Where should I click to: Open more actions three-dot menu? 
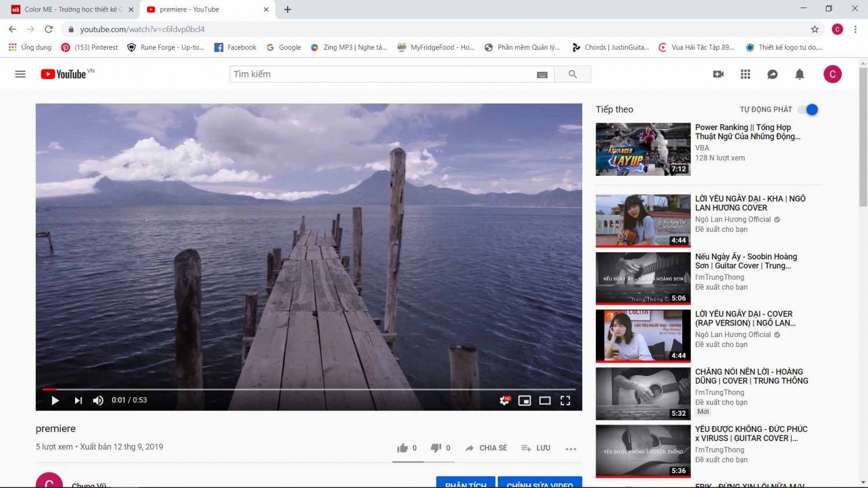571,449
